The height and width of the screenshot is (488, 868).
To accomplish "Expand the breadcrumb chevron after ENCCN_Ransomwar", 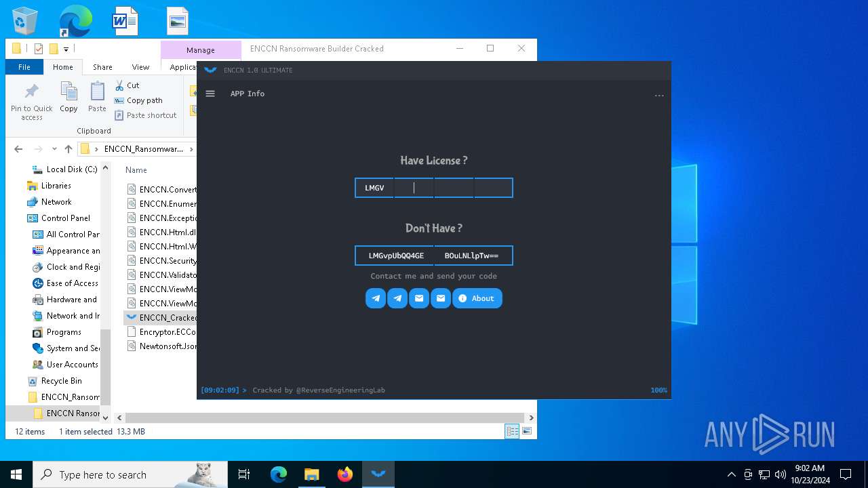I will pos(191,149).
